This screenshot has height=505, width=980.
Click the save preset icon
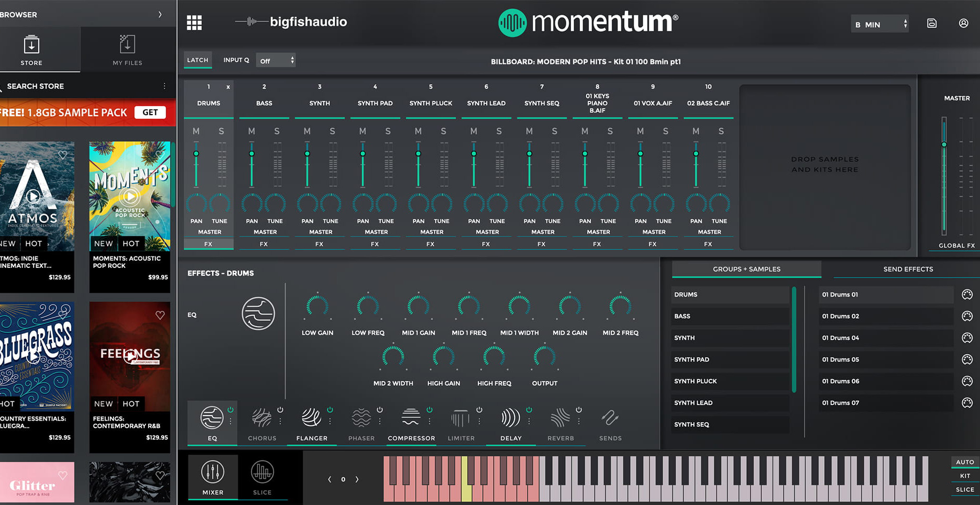[931, 24]
